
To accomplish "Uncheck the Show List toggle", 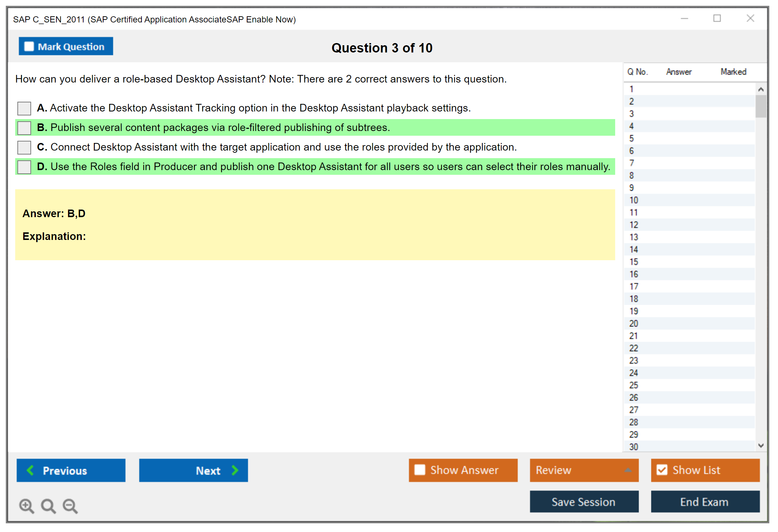I will pos(662,470).
